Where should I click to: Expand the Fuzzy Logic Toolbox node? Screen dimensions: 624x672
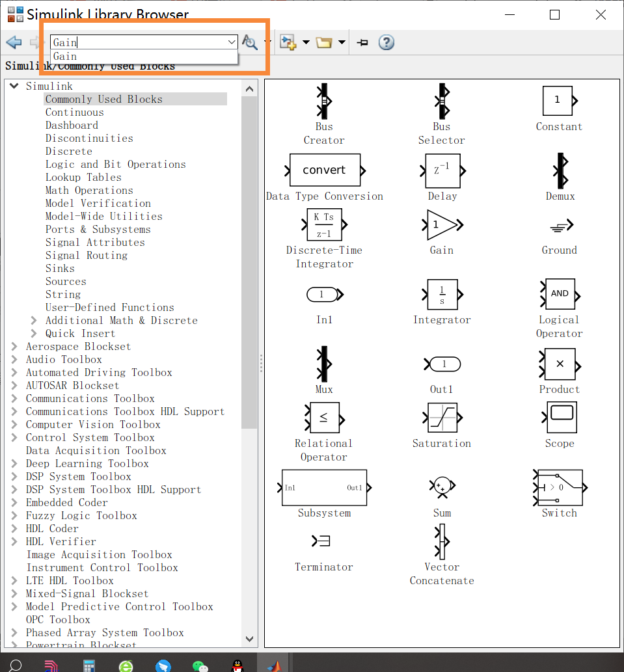click(x=14, y=516)
